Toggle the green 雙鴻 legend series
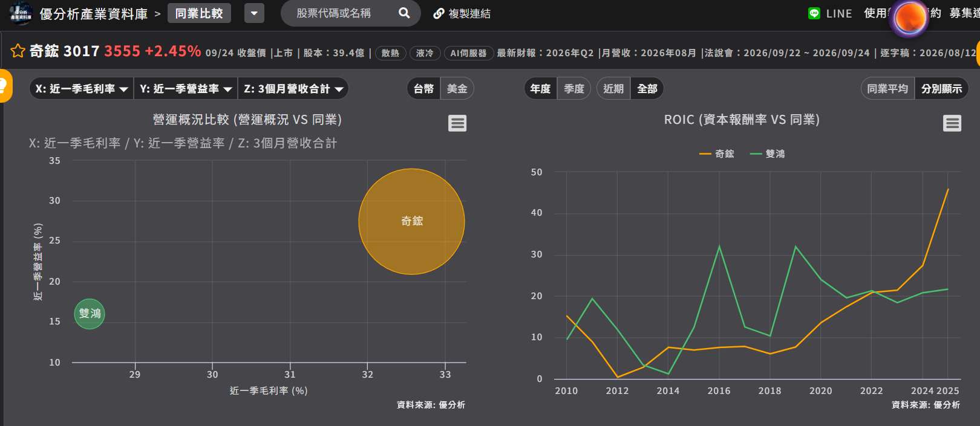This screenshot has width=980, height=426. (768, 154)
